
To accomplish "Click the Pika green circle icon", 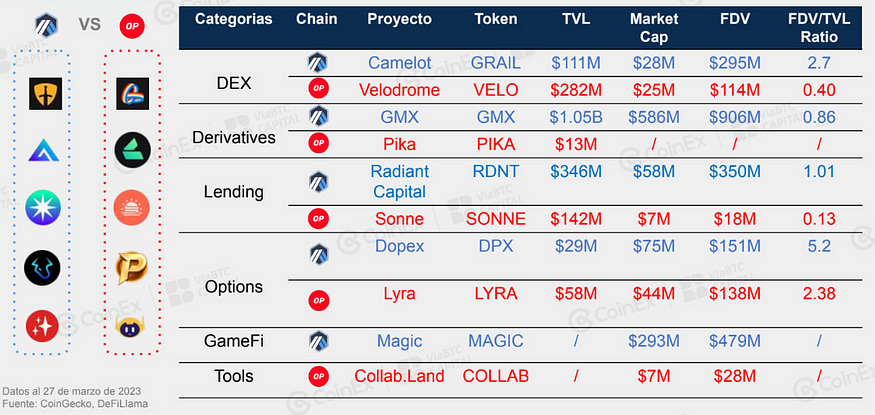I will click(x=132, y=151).
